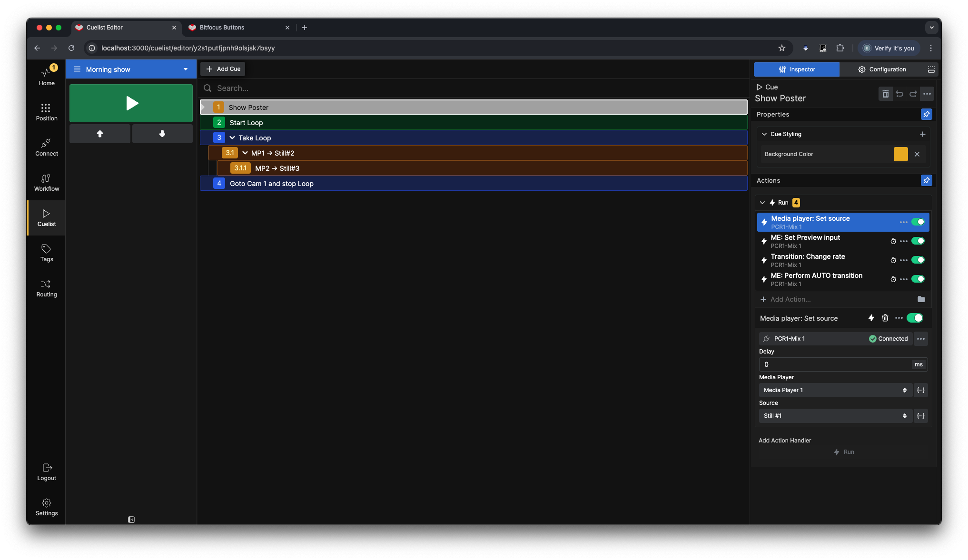Screen dimensions: 968x560
Task: Open delay timer for ME: Perform AUTO transition
Action: coord(893,279)
